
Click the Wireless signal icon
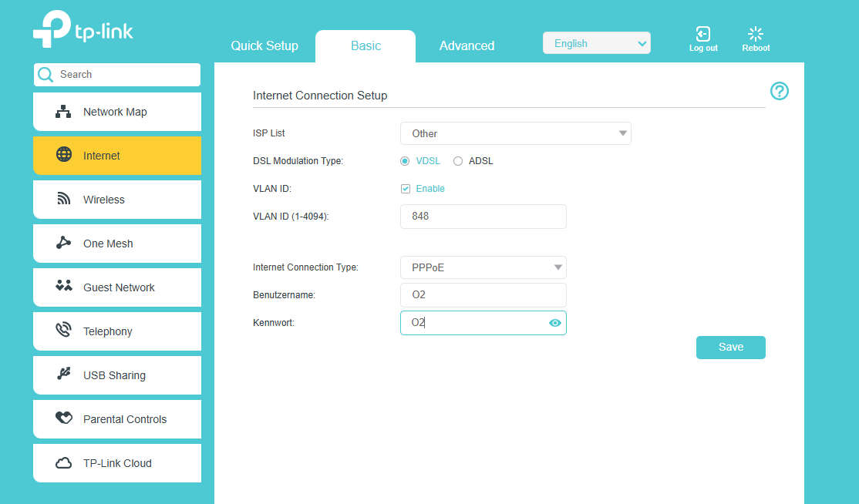click(64, 200)
